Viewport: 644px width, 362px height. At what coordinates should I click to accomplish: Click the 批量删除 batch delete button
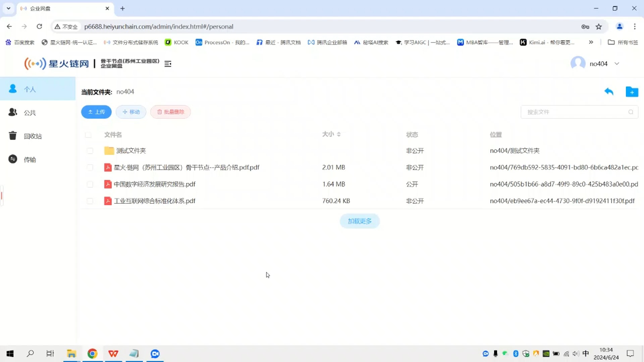pyautogui.click(x=170, y=112)
